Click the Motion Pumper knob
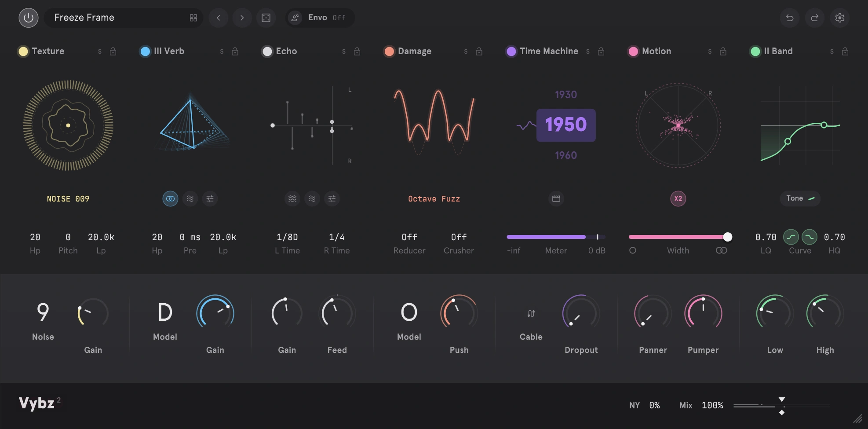This screenshot has height=429, width=868. pyautogui.click(x=703, y=313)
